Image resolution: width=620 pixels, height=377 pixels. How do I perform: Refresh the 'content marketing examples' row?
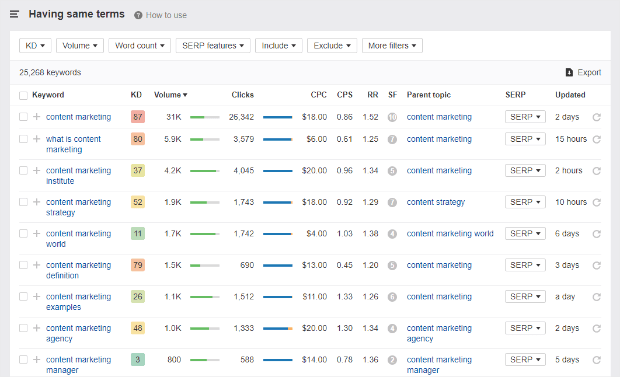point(597,297)
